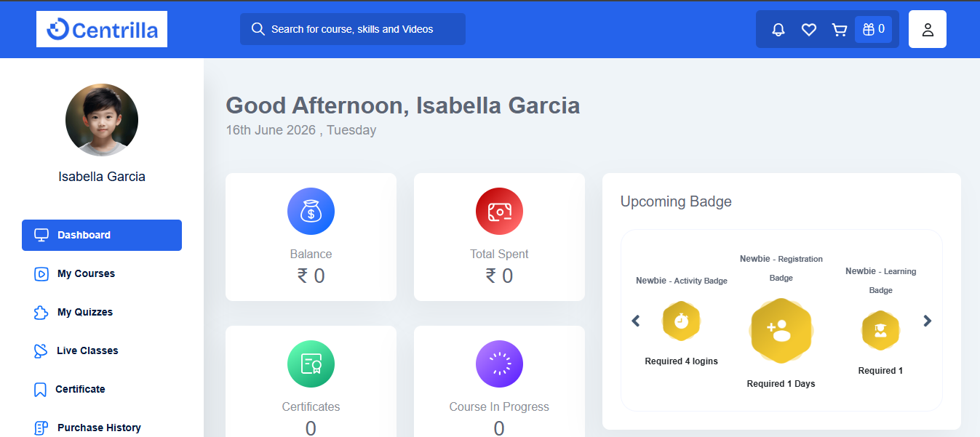Open notifications bell
This screenshot has height=437, width=980.
click(778, 29)
